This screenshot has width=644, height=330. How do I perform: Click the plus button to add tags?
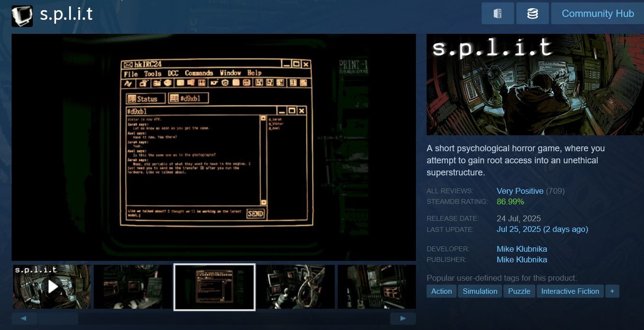point(612,291)
